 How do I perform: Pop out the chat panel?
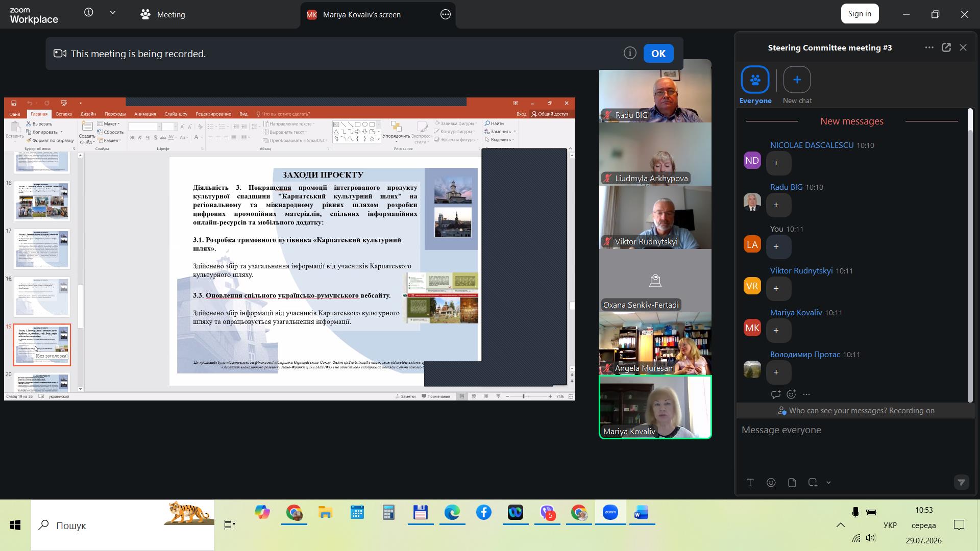pos(946,47)
